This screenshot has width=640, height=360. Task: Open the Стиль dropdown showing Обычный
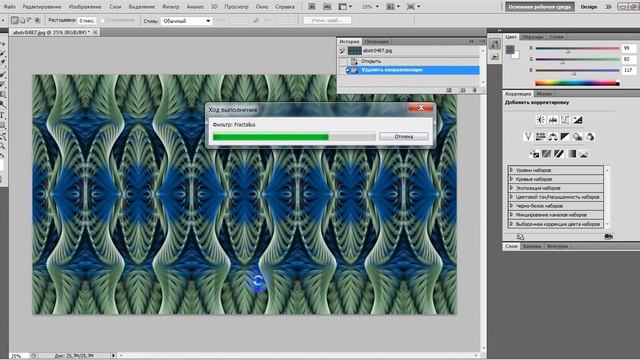(x=186, y=21)
